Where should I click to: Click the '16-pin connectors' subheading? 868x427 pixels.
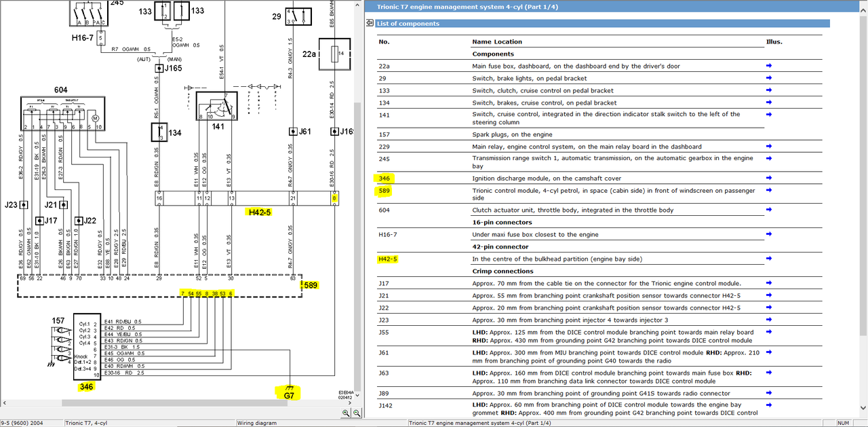pos(502,222)
